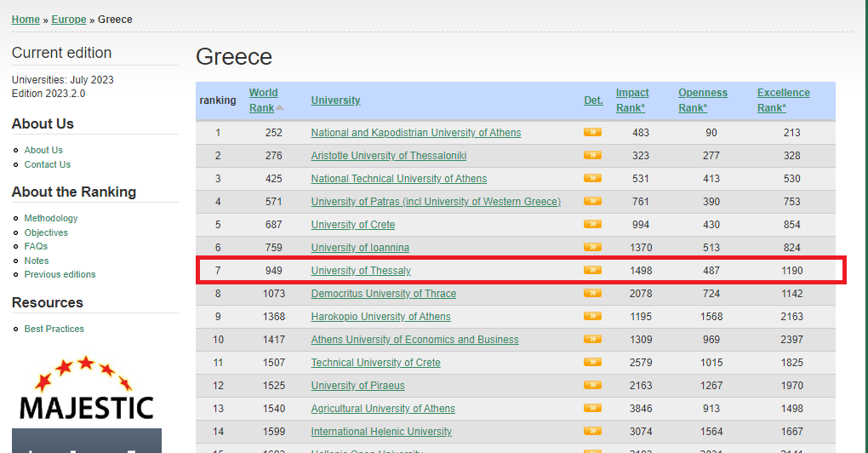This screenshot has width=868, height=453.
Task: Open details icon for University of Crete
Action: pos(592,224)
